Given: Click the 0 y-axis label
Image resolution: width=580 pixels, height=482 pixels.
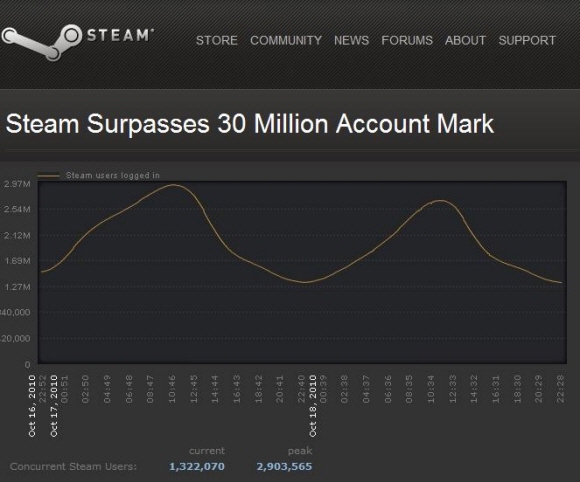Looking at the screenshot, I should (27, 365).
